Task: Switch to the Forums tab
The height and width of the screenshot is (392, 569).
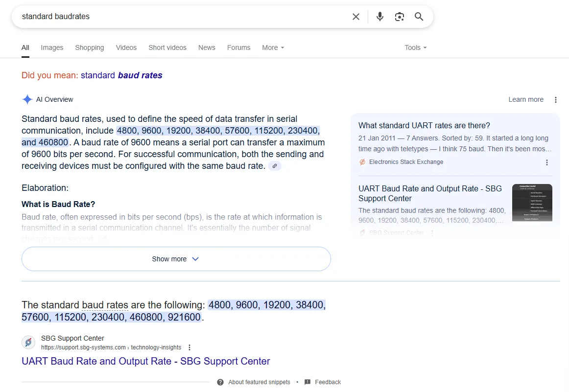Action: pyautogui.click(x=238, y=47)
